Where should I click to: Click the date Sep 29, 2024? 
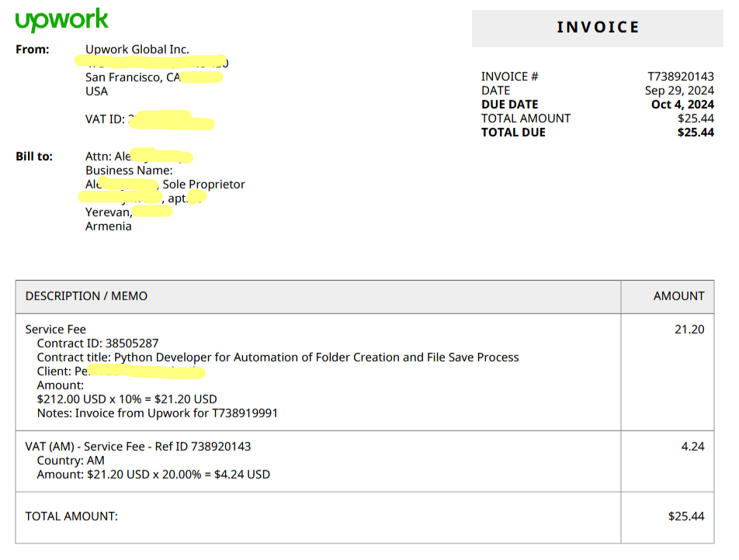coord(679,91)
